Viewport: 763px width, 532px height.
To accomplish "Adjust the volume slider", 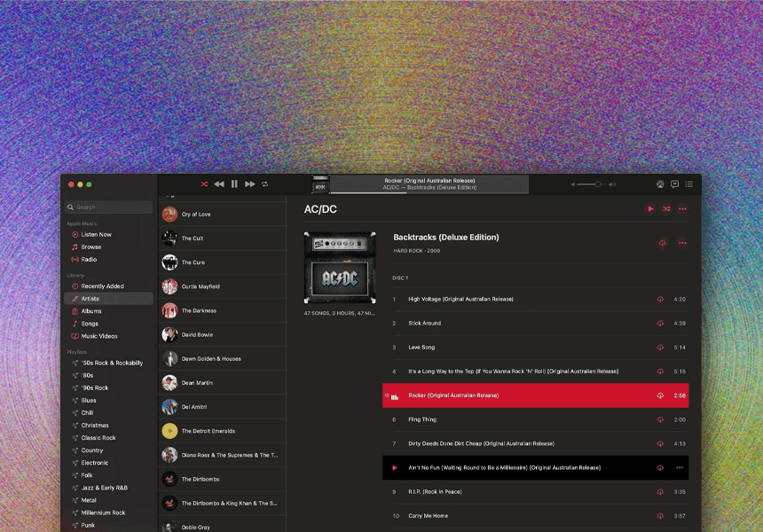I will click(x=598, y=184).
